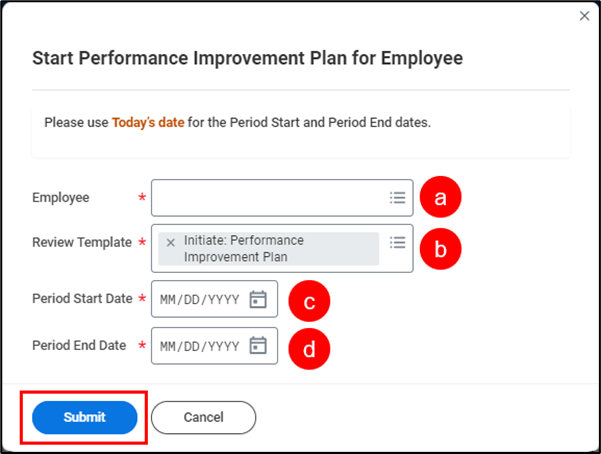Click the Employee field label

(x=60, y=198)
